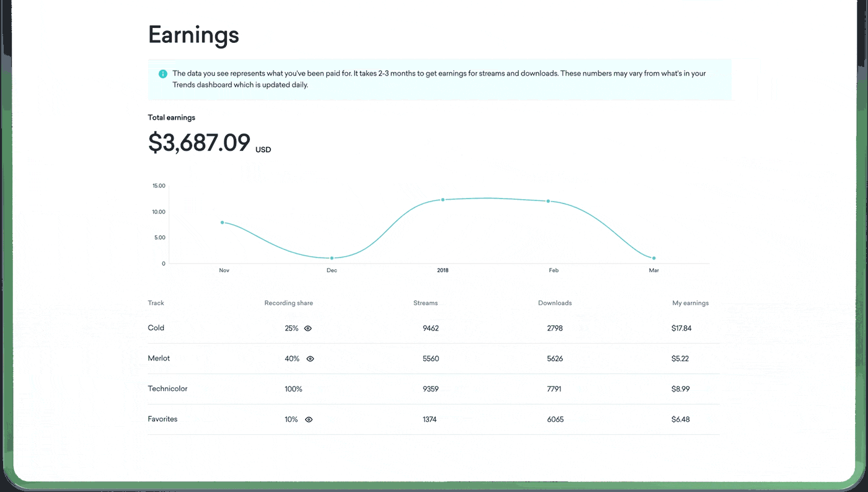Screen dimensions: 868x492
Task: Open the Cold track row
Action: click(156, 328)
